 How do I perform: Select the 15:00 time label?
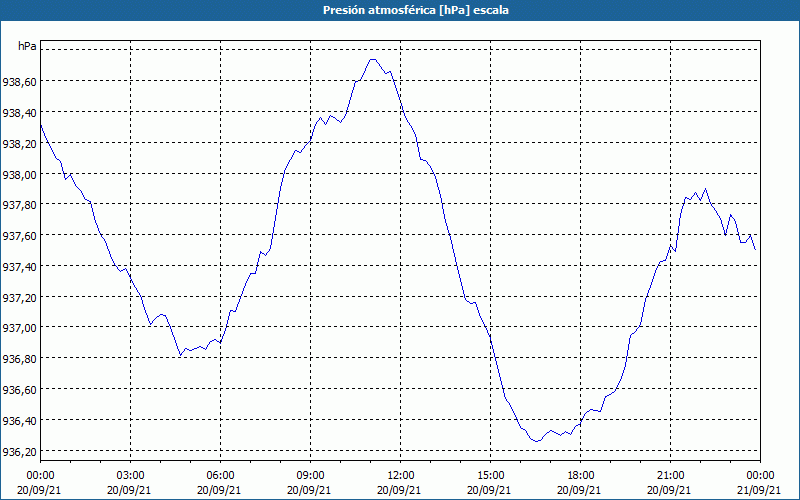[490, 476]
